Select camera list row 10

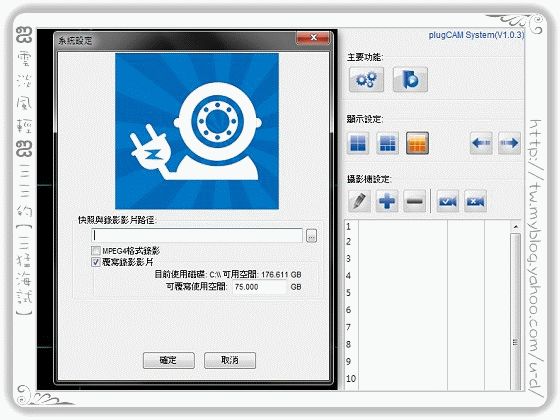(427, 379)
